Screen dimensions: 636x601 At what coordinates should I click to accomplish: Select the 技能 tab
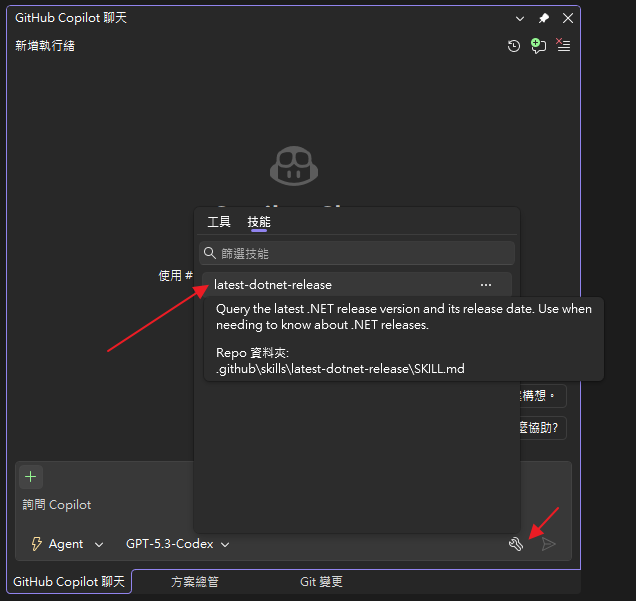tap(259, 222)
